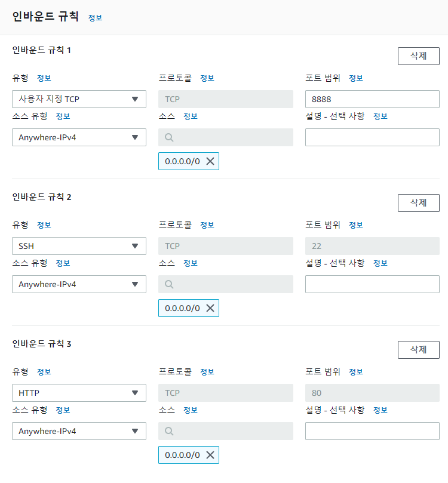Delete inbound rule 1 with 삭제 button
This screenshot has height=483, width=448.
tap(418, 56)
